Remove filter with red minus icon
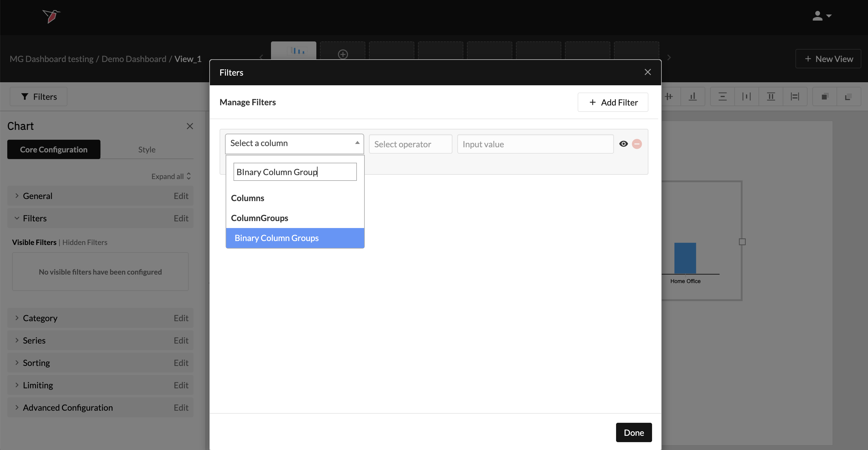 coord(637,144)
